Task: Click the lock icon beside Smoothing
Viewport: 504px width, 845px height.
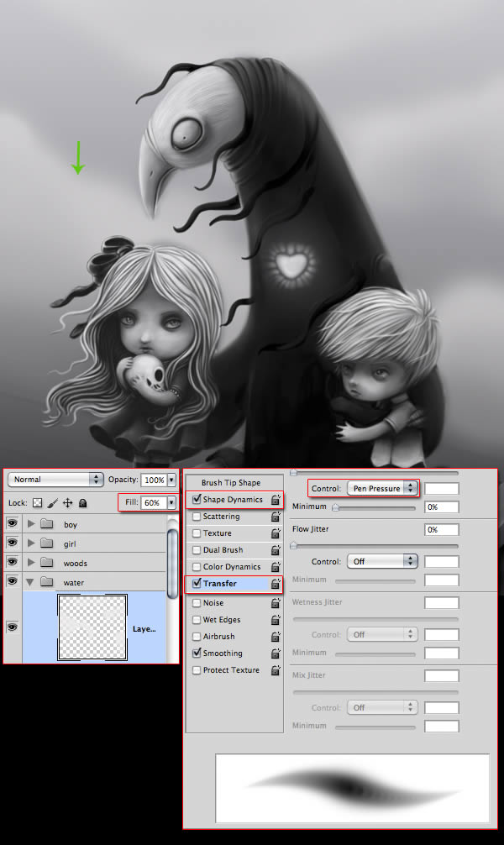Action: click(276, 653)
